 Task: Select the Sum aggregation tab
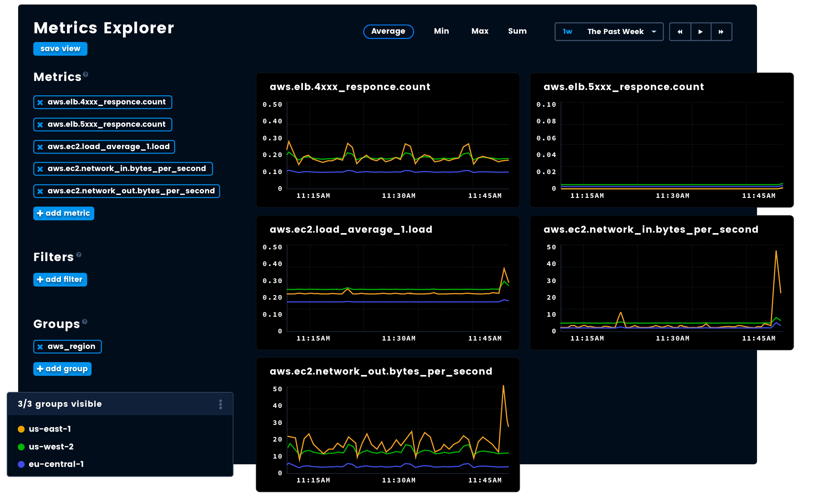click(517, 31)
